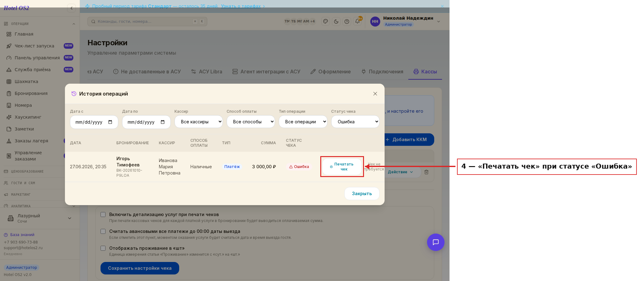644x281 pixels.
Task: Open calendar picker for Дата с
Action: (x=110, y=122)
